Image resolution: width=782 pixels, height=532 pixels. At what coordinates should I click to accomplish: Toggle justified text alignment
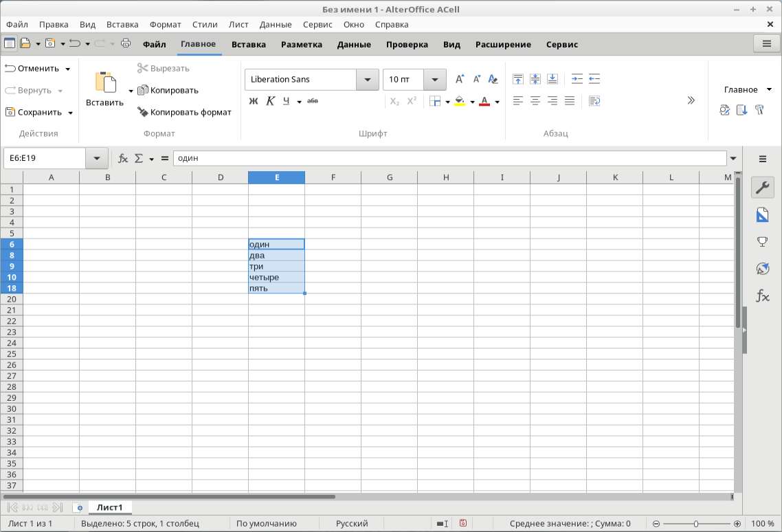(570, 101)
